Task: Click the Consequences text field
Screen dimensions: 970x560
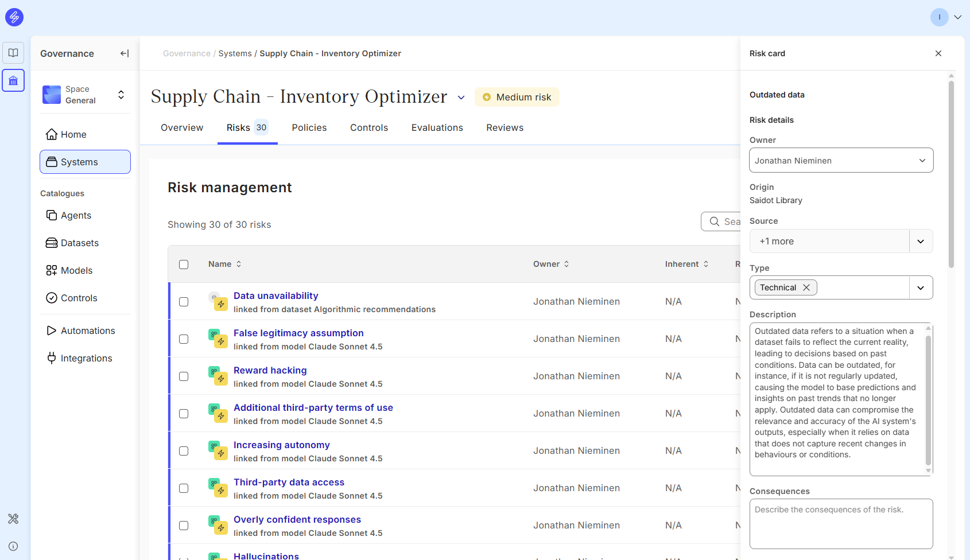Action: 841,523
